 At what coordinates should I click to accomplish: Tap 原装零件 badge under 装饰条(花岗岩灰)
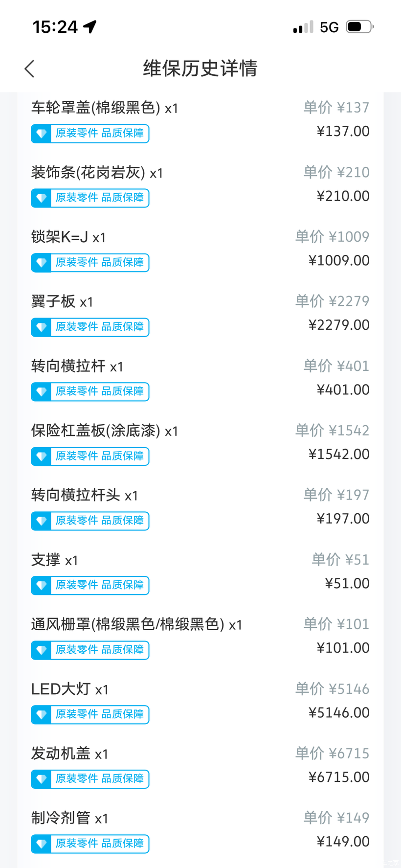click(x=99, y=198)
